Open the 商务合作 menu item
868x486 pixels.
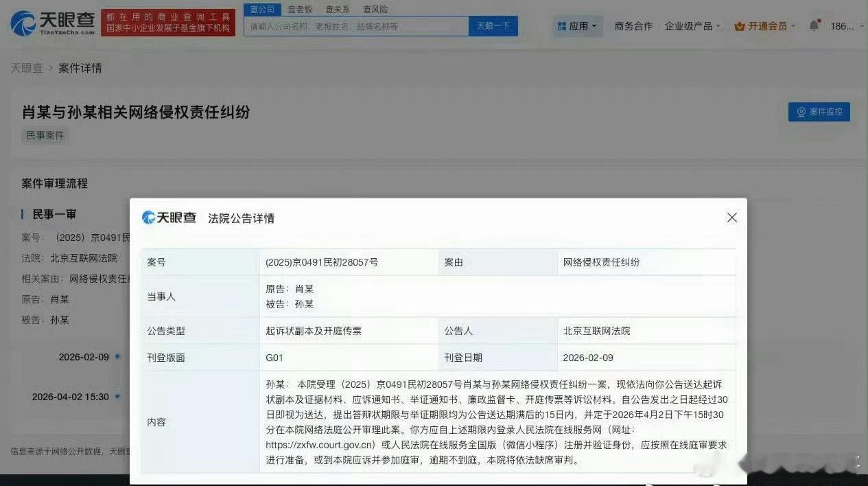(x=632, y=25)
